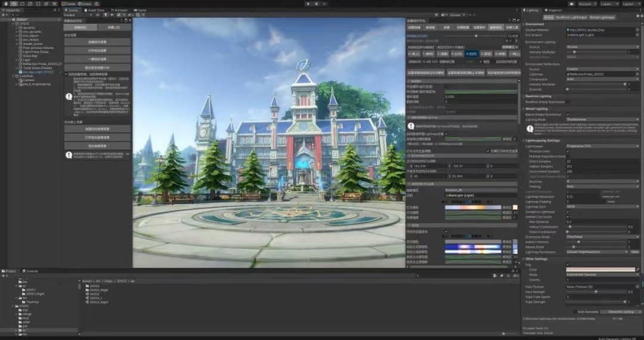Select the Rect tool in the top toolbar
This screenshot has height=340, width=644.
pos(38,4)
